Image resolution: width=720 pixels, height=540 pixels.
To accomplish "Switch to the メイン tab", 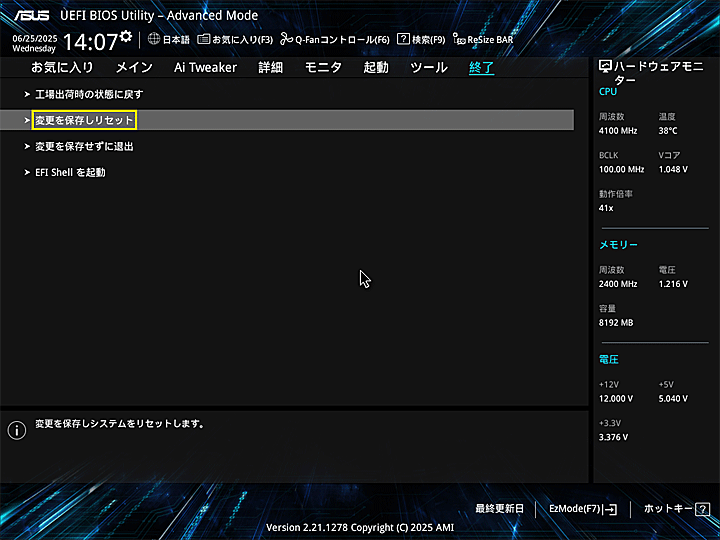I will click(134, 68).
